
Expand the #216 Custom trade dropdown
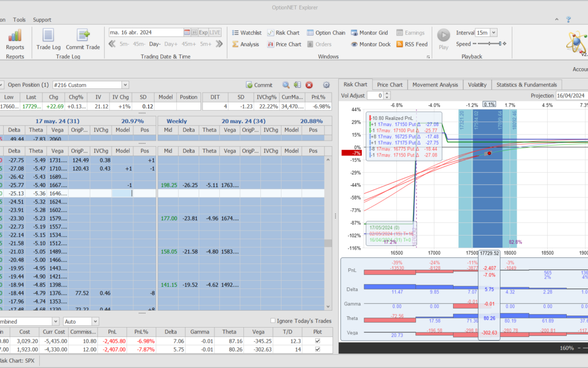[x=125, y=85]
